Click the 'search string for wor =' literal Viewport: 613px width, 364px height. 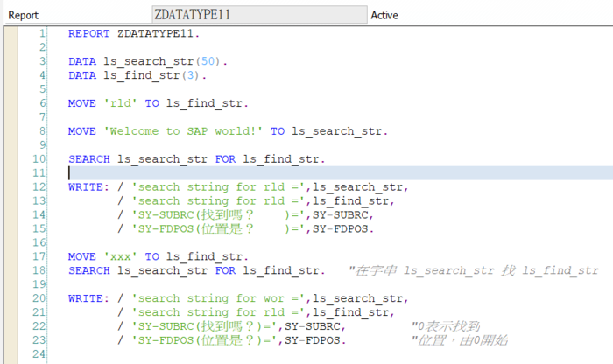click(x=217, y=299)
